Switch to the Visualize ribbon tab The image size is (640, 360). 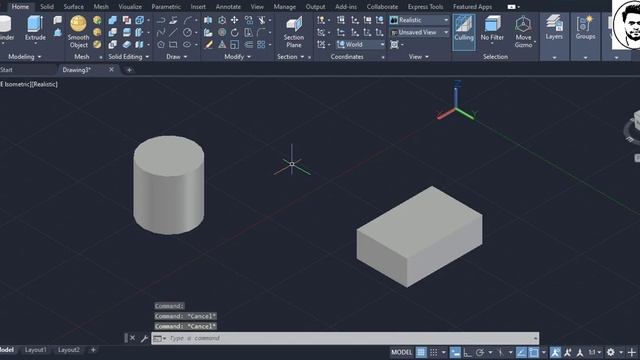(130, 7)
